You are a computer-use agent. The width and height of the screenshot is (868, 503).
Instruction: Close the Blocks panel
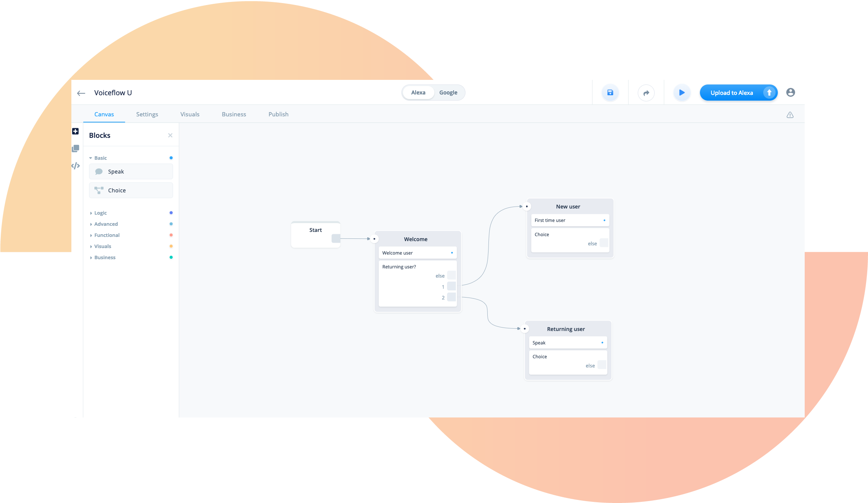point(170,135)
